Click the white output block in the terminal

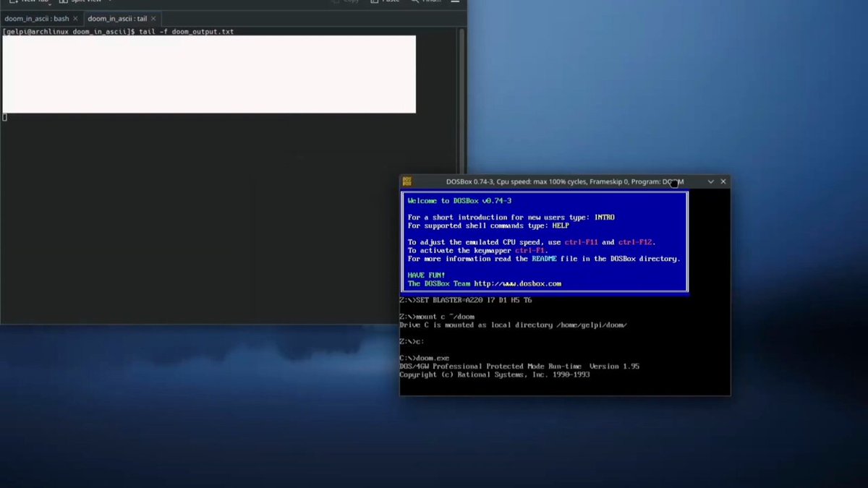click(x=209, y=74)
